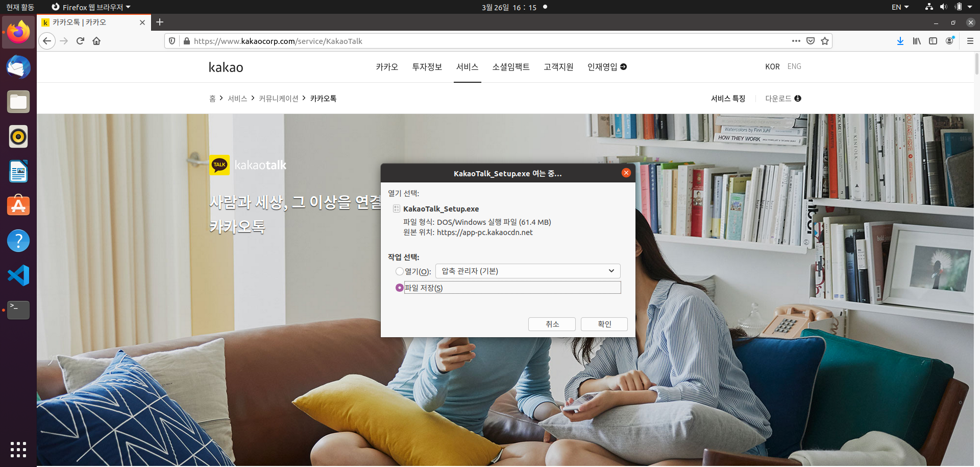Open the EN input language menu
Screen dimensions: 980x467
point(900,7)
